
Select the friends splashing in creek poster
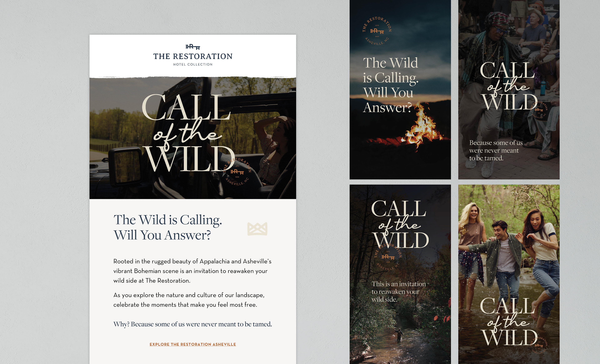509,274
